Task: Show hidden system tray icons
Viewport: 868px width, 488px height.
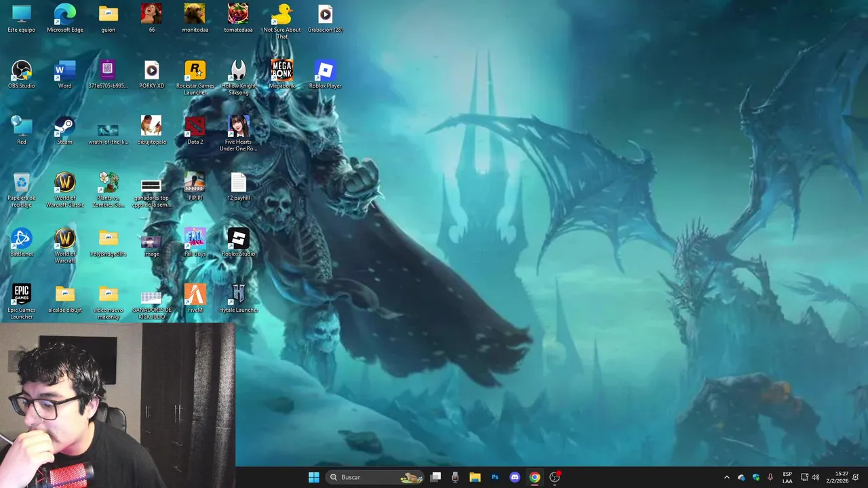Action: click(727, 477)
